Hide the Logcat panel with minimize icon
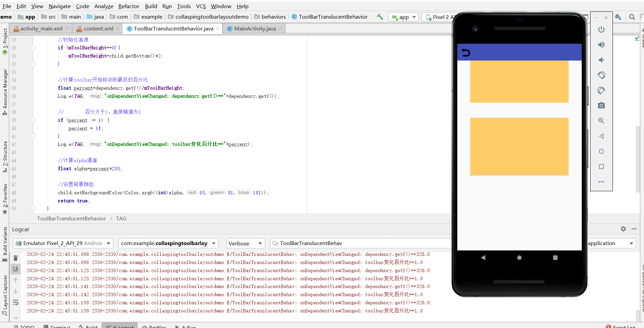644x328 pixels. [x=634, y=229]
